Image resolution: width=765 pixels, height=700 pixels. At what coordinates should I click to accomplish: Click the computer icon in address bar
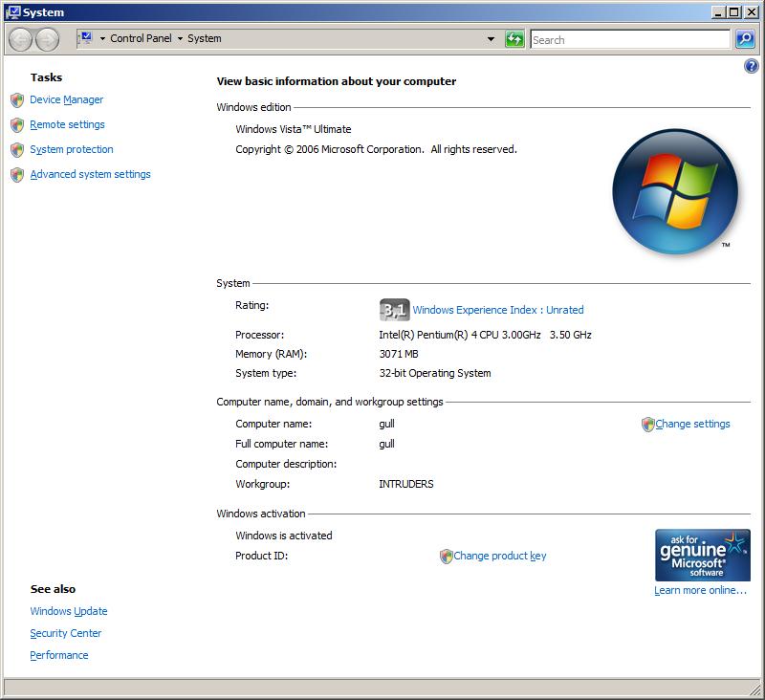click(86, 38)
